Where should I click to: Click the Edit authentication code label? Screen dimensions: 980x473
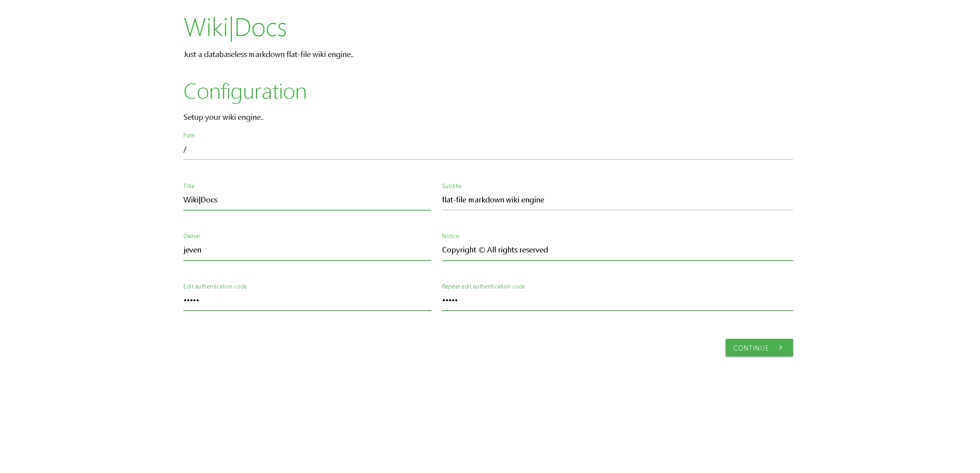point(215,287)
